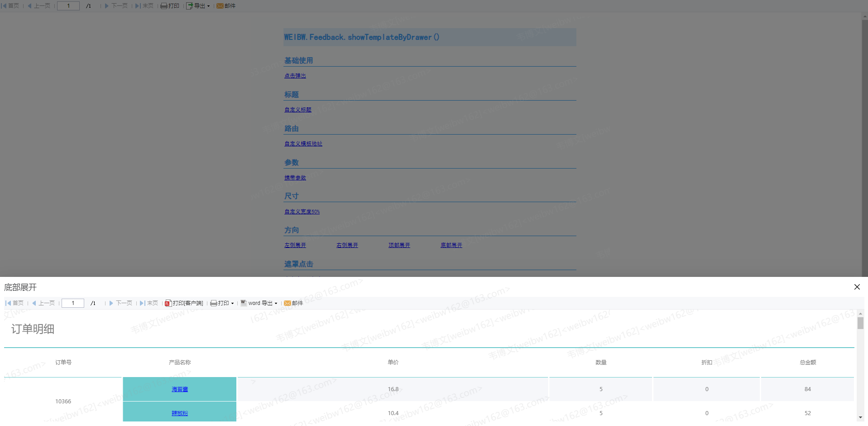868x426 pixels.
Task: Open the drawer 打印 print dropdown
Action: pos(222,303)
